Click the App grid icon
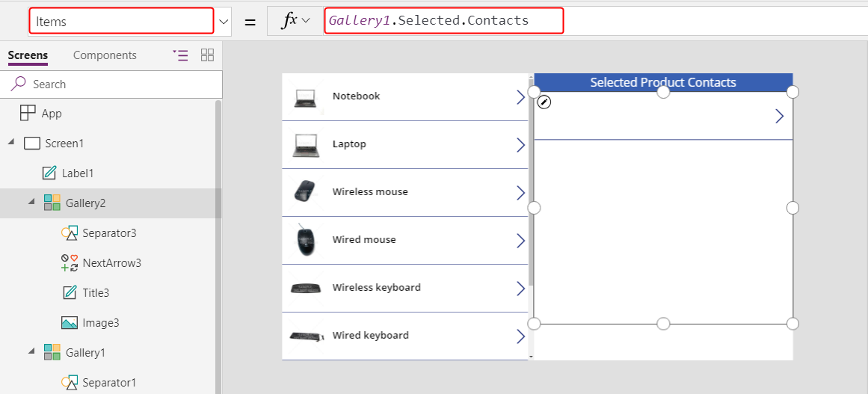Screen dimensions: 868x394 (x=28, y=114)
